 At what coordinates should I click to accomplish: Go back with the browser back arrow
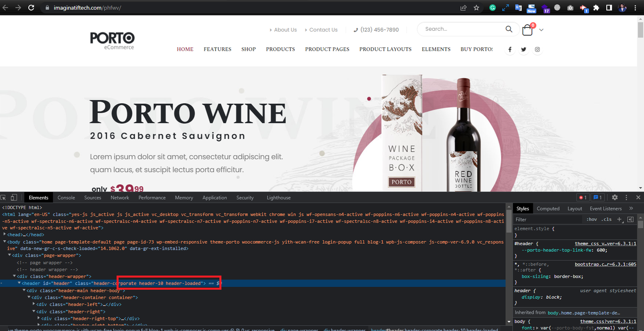click(x=6, y=8)
